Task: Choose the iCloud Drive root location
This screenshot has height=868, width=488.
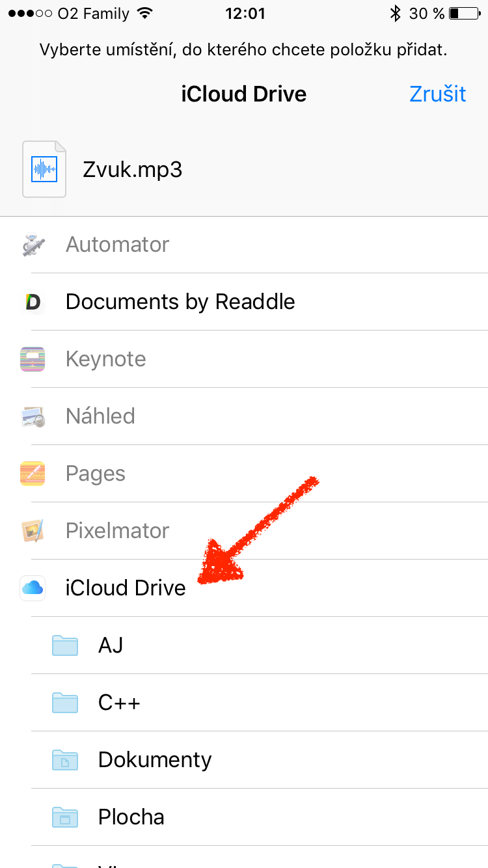Action: tap(126, 588)
